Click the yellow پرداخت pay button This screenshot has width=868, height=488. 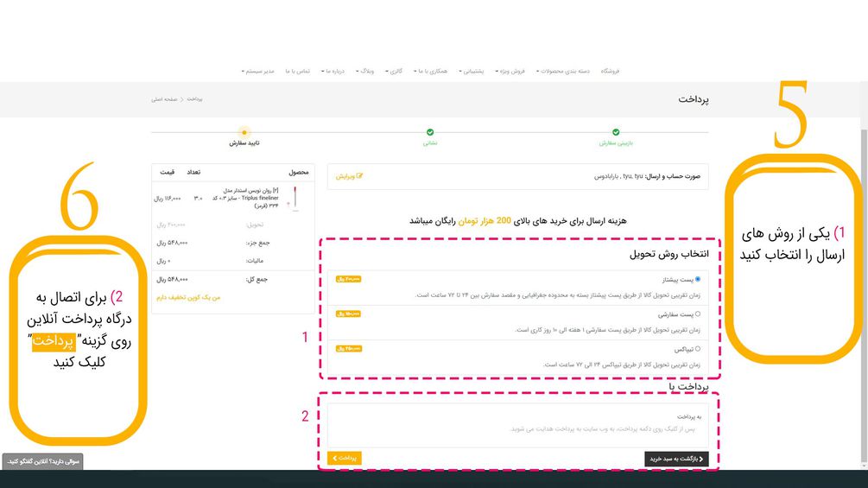coord(345,458)
